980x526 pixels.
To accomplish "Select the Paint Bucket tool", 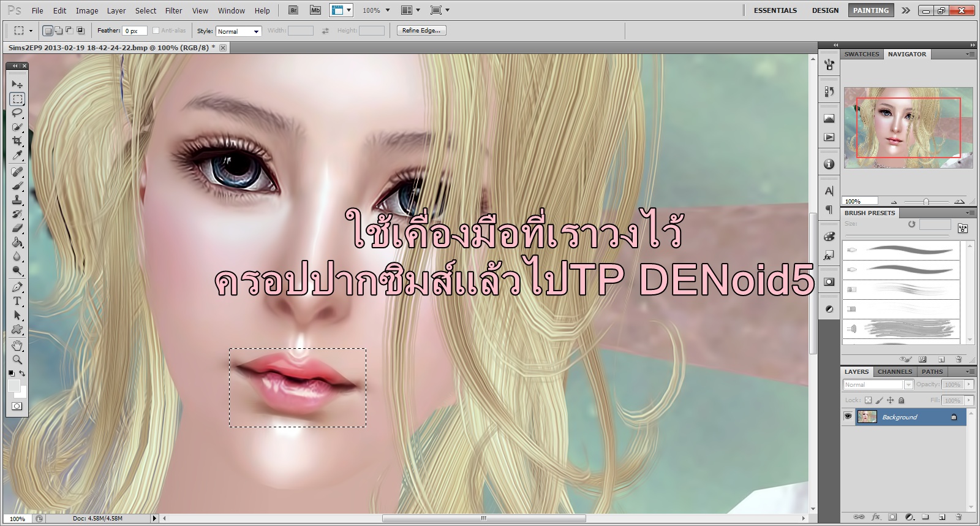I will pyautogui.click(x=17, y=242).
